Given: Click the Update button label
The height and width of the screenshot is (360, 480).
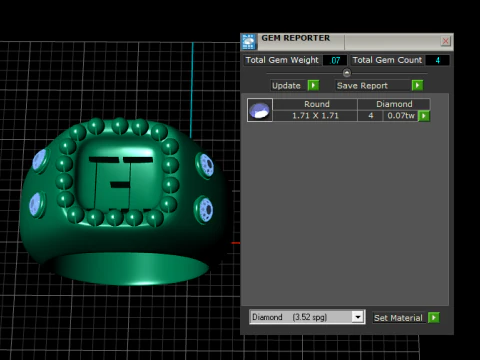Looking at the screenshot, I should [x=286, y=86].
